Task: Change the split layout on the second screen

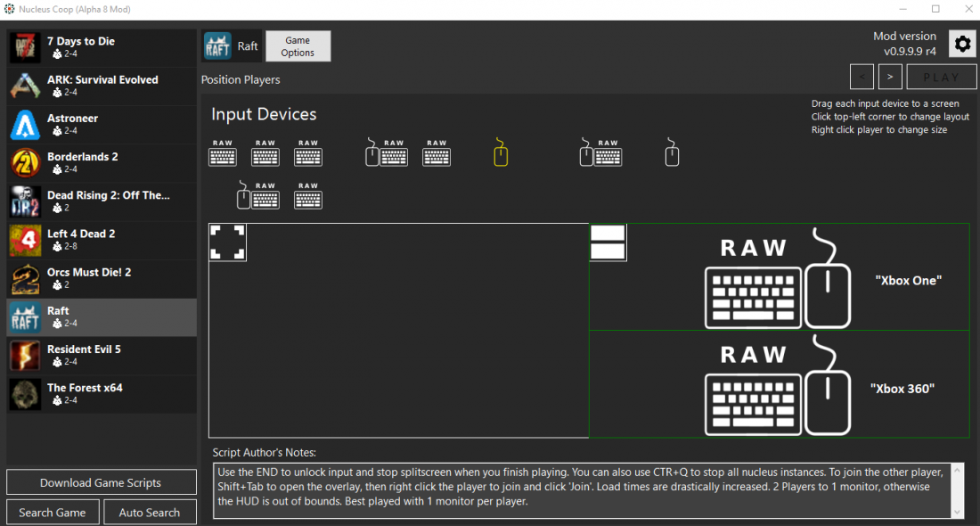Action: tap(608, 242)
